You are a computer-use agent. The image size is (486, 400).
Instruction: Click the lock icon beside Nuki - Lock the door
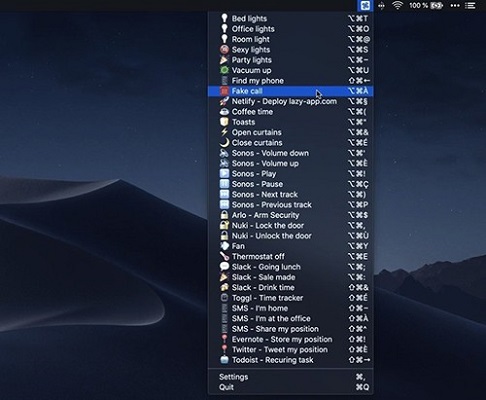pyautogui.click(x=224, y=225)
